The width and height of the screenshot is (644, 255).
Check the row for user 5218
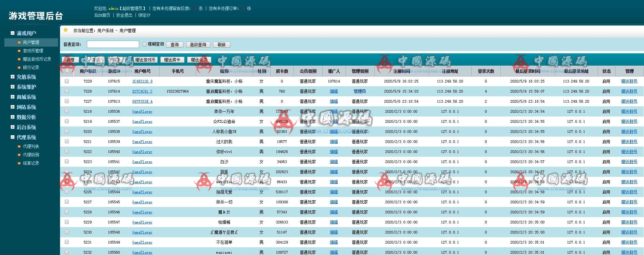[67, 111]
